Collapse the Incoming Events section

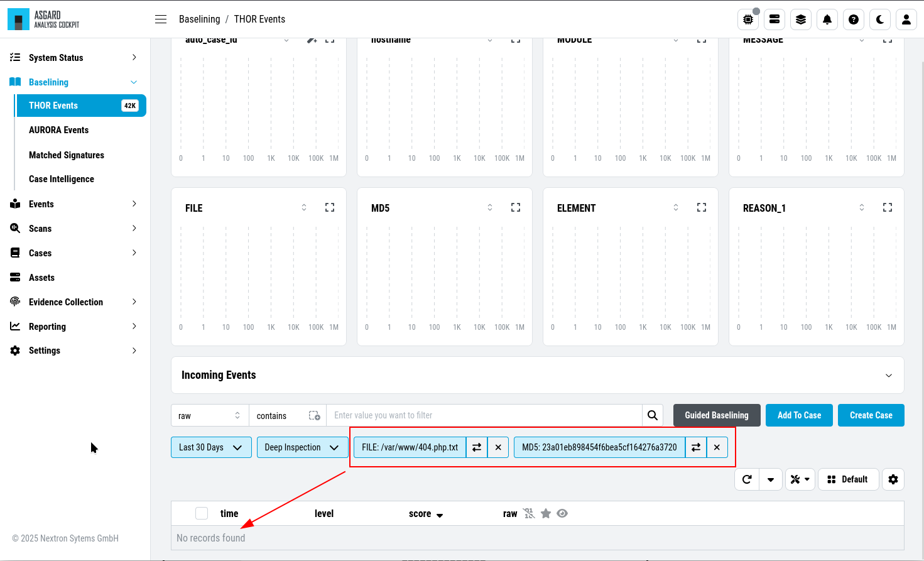889,375
